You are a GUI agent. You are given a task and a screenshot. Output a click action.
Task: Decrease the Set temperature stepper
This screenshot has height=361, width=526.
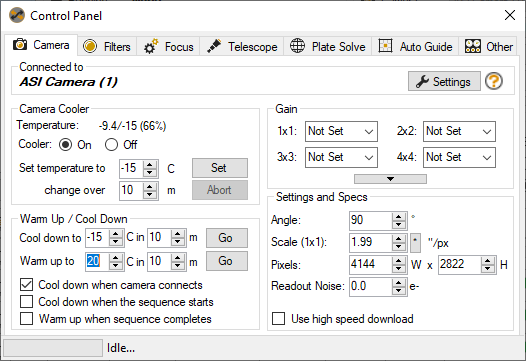(x=150, y=172)
